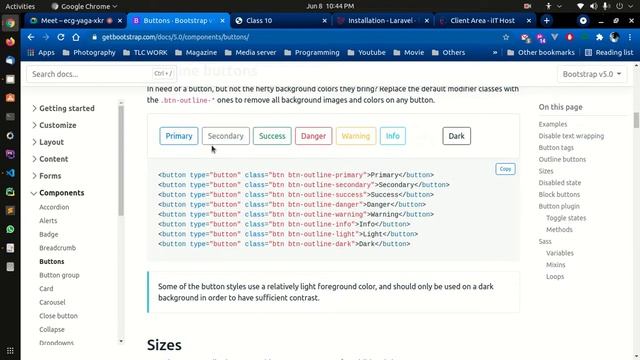Go back using the browser back arrow

[31, 37]
